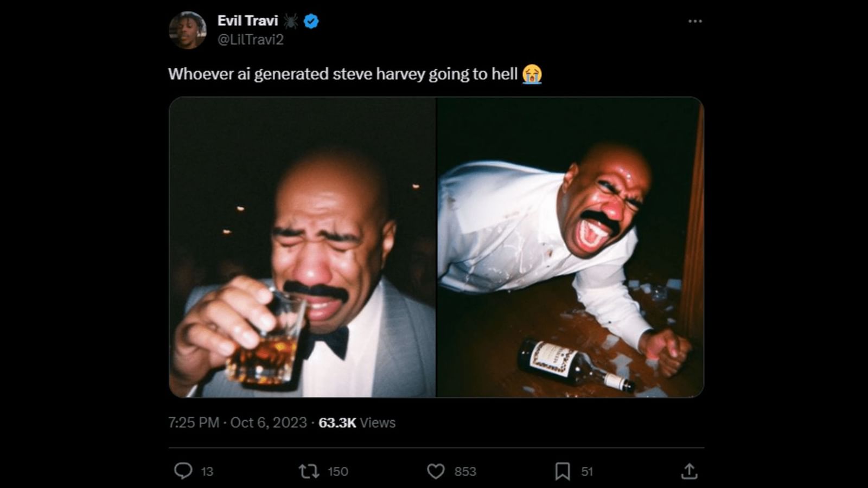868x488 pixels.
Task: Expand reply details by clicking the 13 count
Action: [x=206, y=472]
